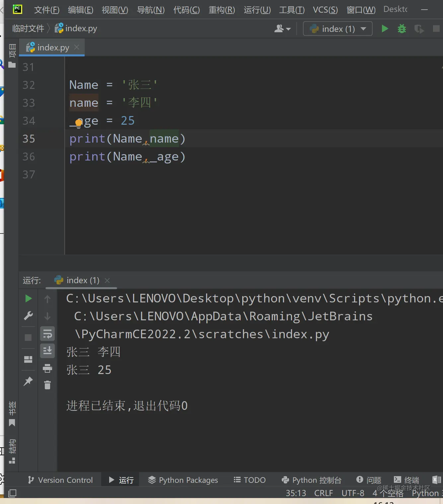Viewport: 443px width, 504px height.
Task: Open the 项目 tool window
Action: coord(12,56)
